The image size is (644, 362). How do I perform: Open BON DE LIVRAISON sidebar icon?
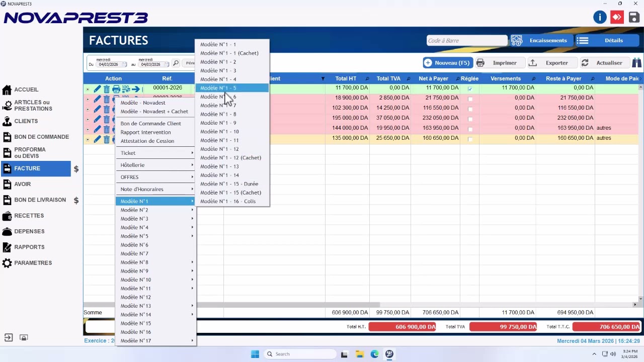click(x=7, y=200)
